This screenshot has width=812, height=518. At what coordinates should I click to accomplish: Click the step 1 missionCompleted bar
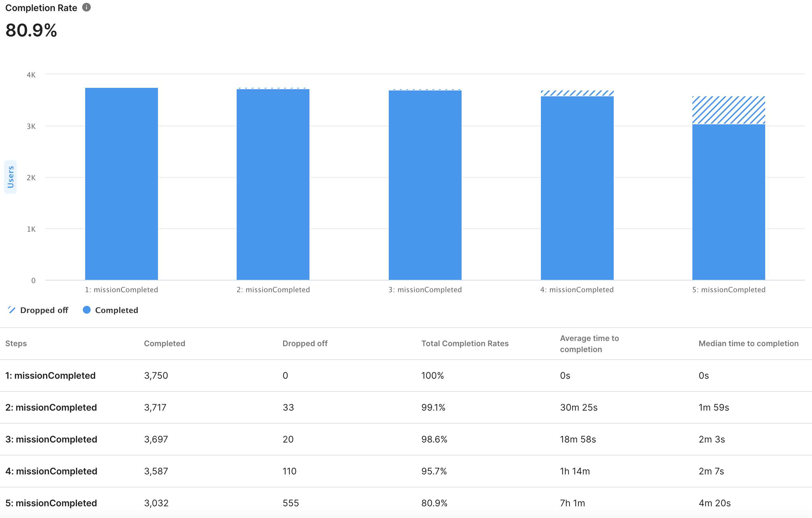[x=121, y=184]
